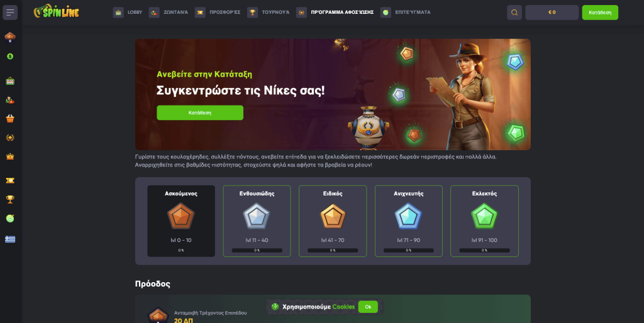The height and width of the screenshot is (323, 644).
Task: Click the ticket sidebar icon
Action: point(10,180)
